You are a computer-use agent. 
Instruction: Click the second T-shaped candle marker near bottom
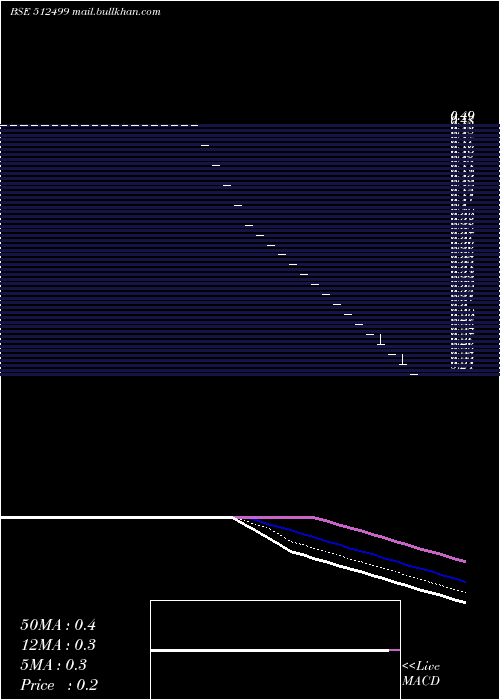click(x=403, y=359)
